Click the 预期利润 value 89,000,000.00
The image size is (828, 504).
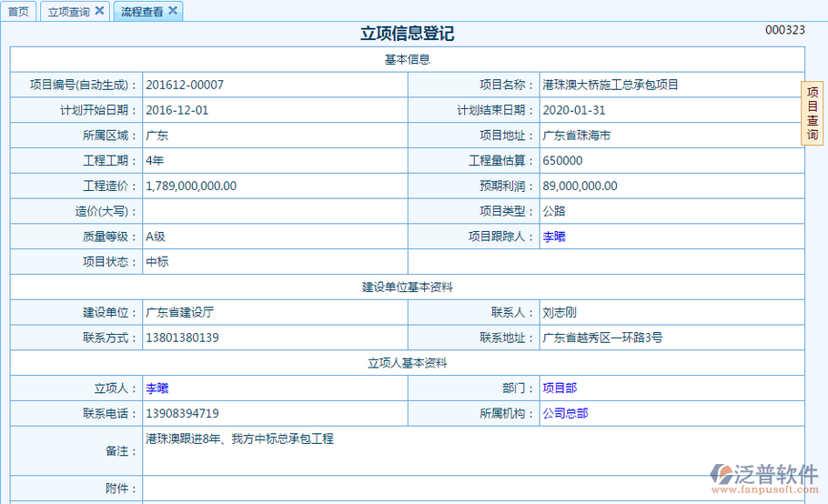580,186
